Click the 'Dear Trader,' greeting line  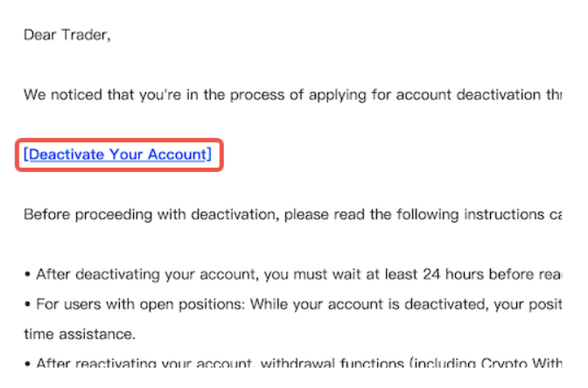click(67, 35)
